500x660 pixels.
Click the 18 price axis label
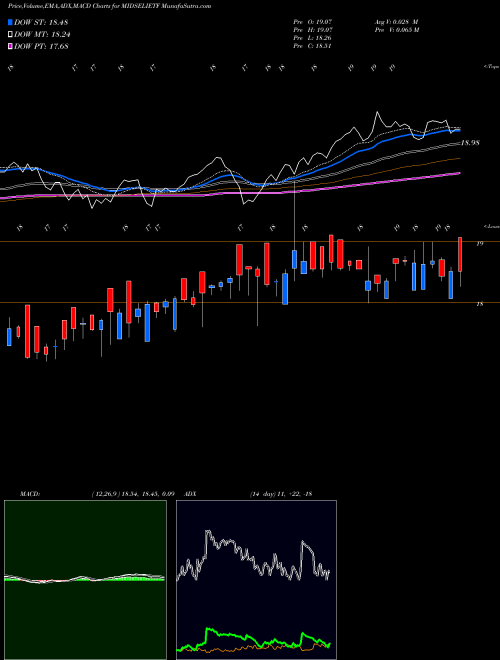(x=480, y=304)
